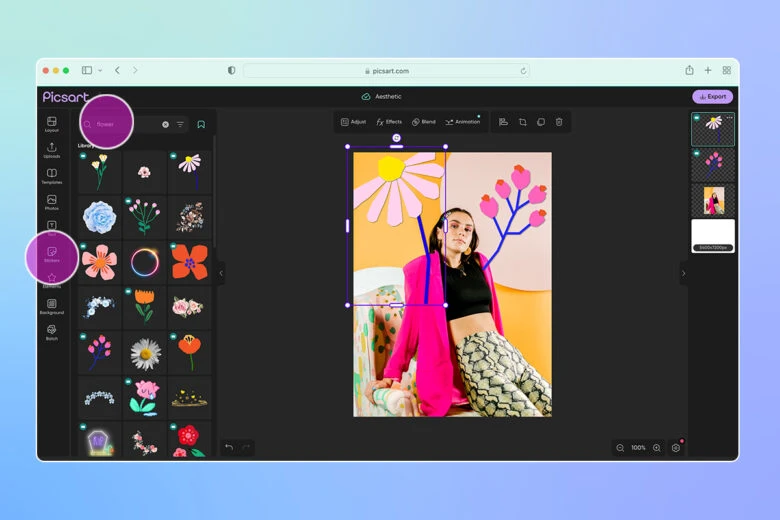Open more options on daisy layer
Screen dimensions: 780x520
pos(729,118)
